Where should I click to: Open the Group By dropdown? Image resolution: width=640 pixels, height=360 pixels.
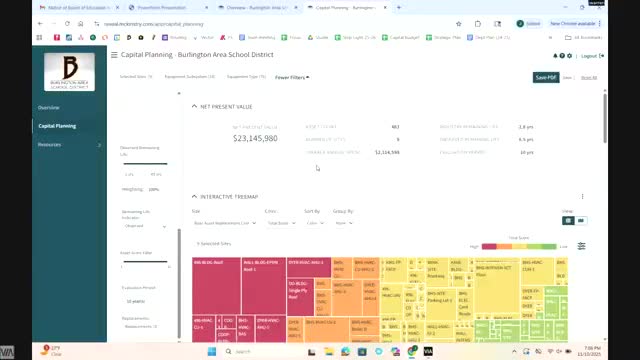coord(343,223)
